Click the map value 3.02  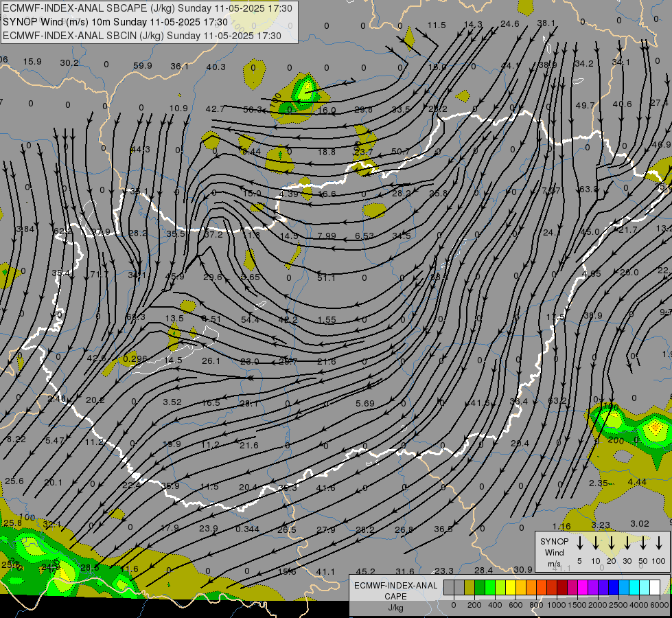click(x=640, y=524)
